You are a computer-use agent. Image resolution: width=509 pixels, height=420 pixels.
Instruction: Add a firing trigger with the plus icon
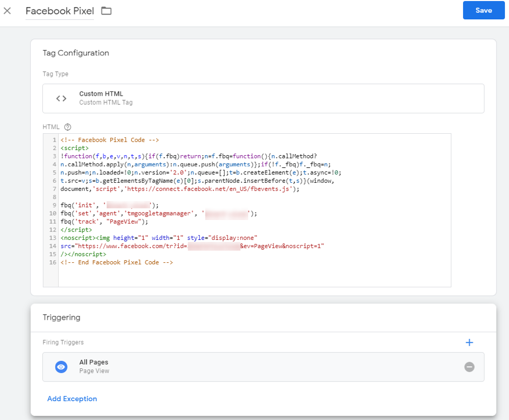point(469,343)
